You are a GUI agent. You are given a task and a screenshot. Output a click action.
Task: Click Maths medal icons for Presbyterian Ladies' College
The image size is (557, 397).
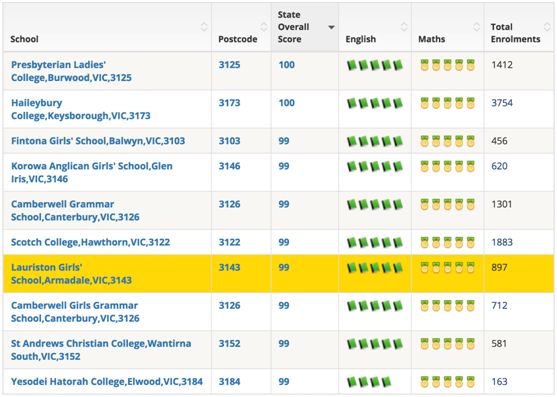448,65
